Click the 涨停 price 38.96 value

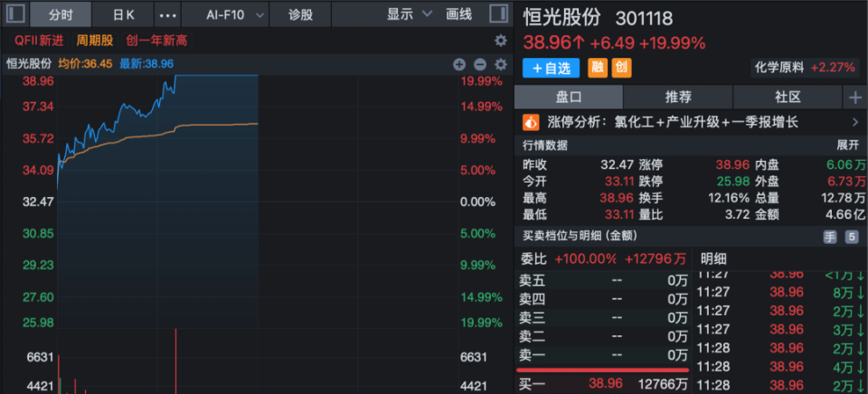tap(732, 164)
